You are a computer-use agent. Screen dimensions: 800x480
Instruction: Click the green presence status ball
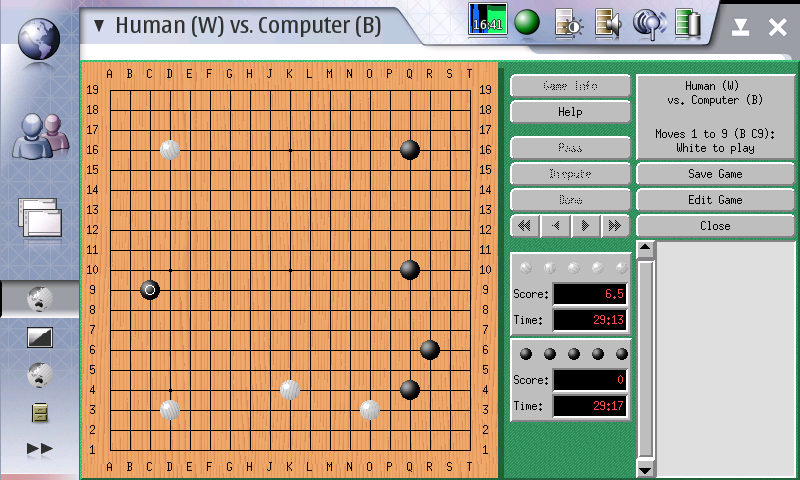click(527, 22)
